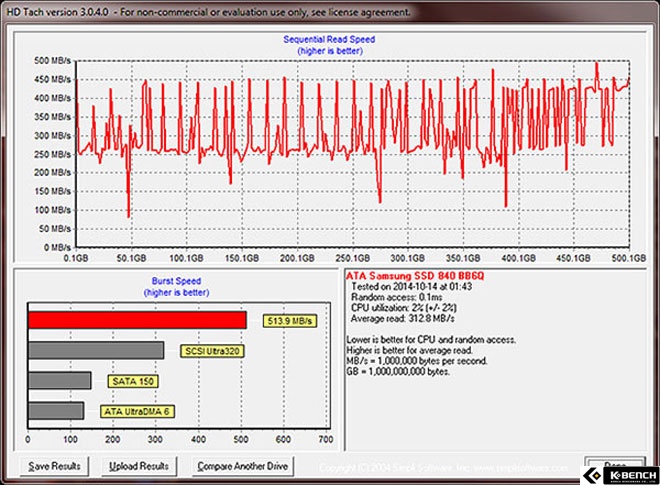Image resolution: width=660 pixels, height=485 pixels.
Task: Click the Upload Results button
Action: [x=139, y=466]
